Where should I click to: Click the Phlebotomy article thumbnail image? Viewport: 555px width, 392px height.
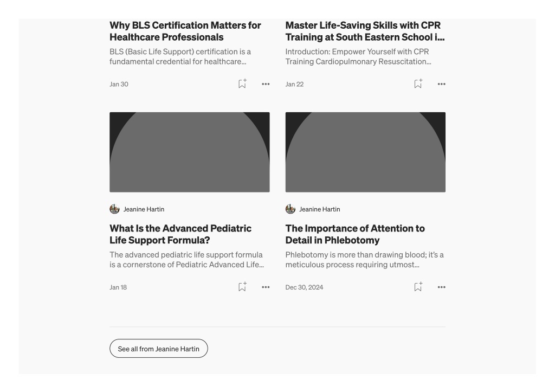pos(366,152)
